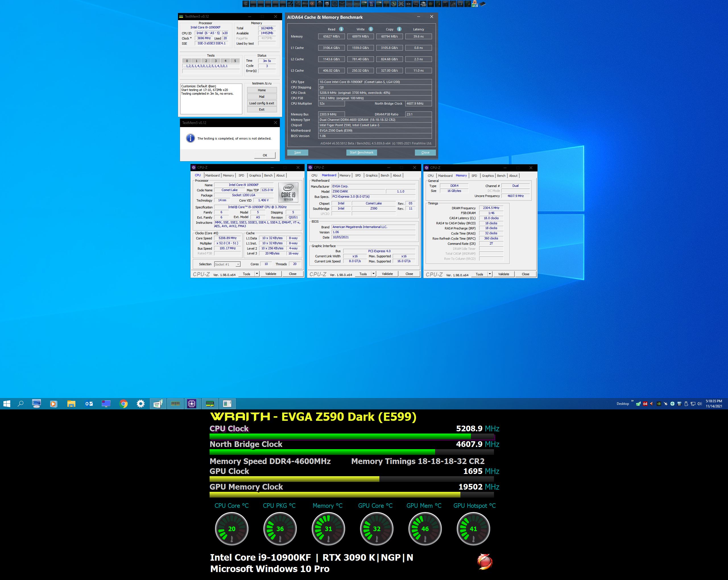Click the CPU-Z taskbar icon

191,403
